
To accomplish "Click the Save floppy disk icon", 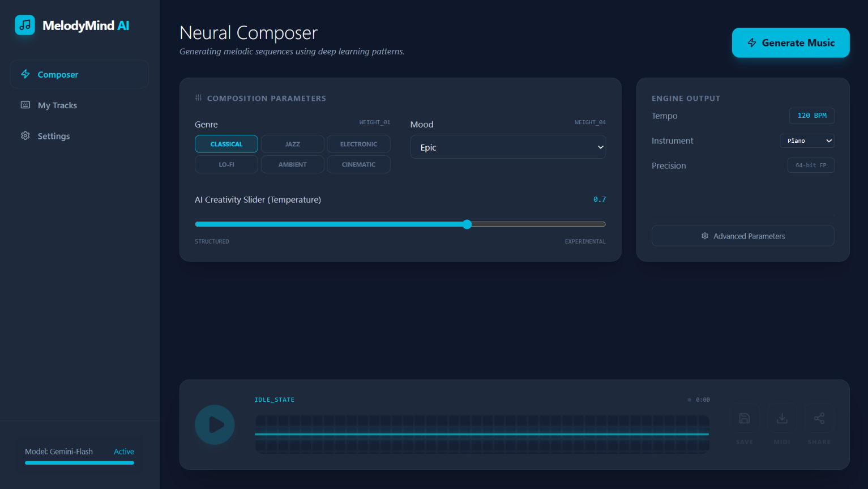I will [745, 418].
